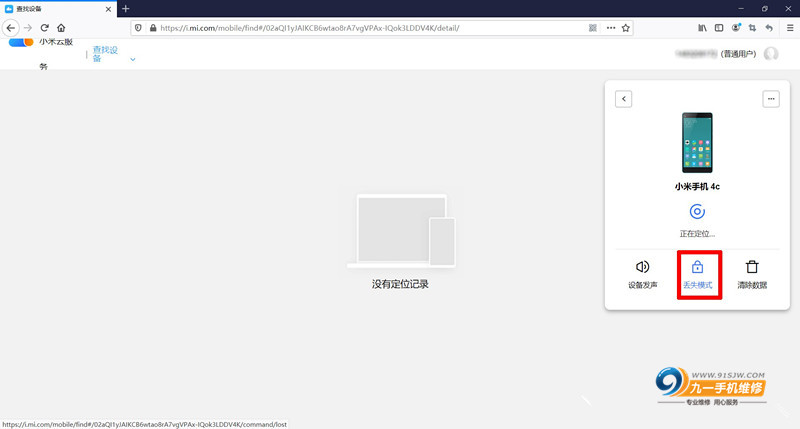Reload the current page
This screenshot has height=429, width=800.
point(44,28)
